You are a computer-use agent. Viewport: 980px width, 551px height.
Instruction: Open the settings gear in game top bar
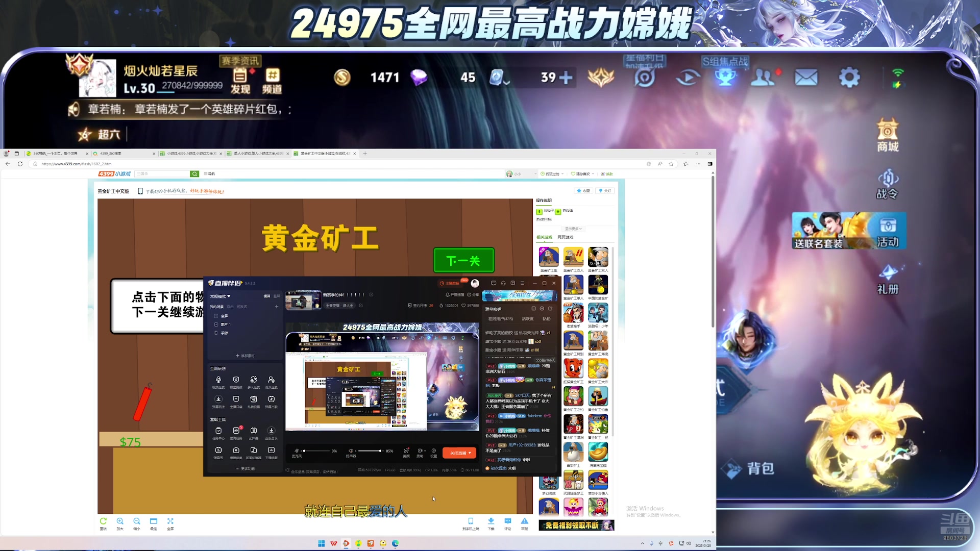click(849, 78)
